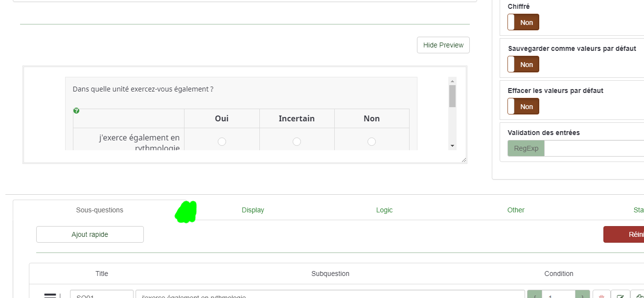Toggle Sauvegarder comme valeurs par défaut

pyautogui.click(x=523, y=65)
